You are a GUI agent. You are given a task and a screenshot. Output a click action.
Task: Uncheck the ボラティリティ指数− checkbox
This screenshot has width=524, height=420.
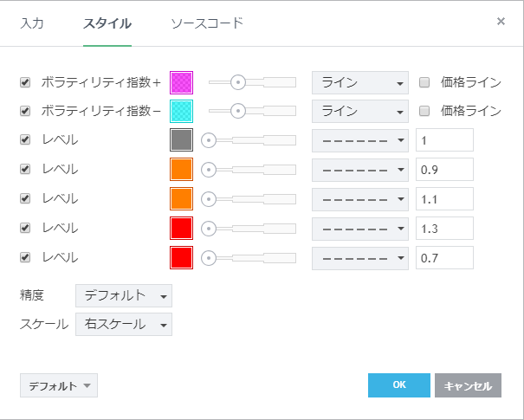tap(25, 111)
